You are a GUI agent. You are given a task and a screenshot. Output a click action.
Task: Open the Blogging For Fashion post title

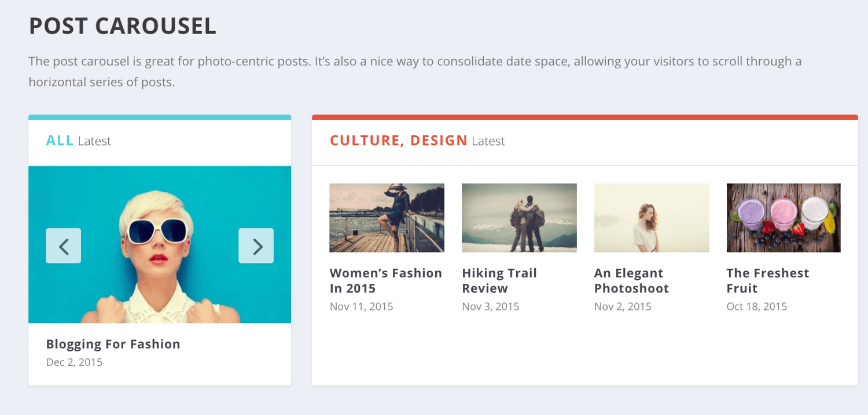coord(113,344)
